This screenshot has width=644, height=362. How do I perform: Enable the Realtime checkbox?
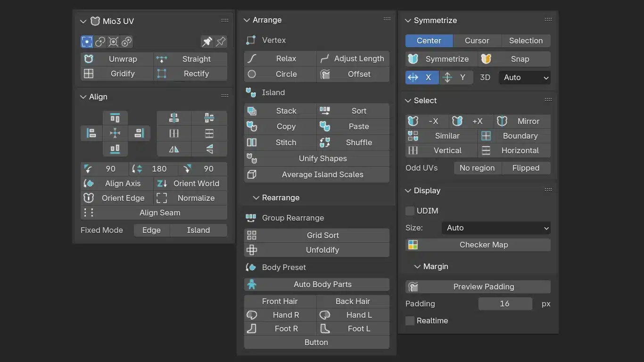coord(410,321)
